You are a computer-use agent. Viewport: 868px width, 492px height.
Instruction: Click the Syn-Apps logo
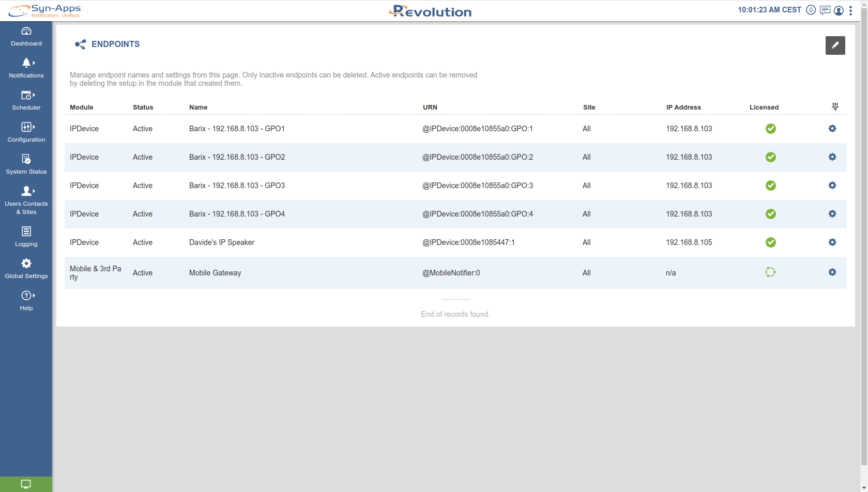tap(45, 11)
